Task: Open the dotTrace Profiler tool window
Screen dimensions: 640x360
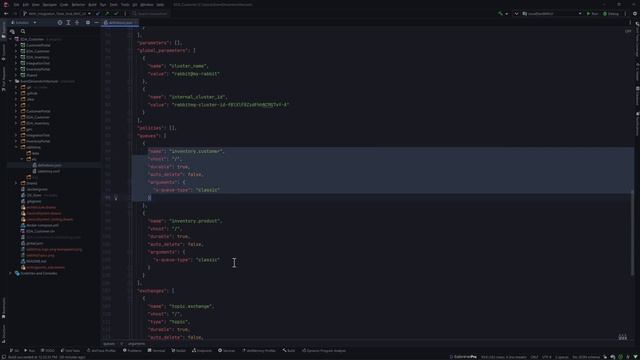Action: point(101,350)
